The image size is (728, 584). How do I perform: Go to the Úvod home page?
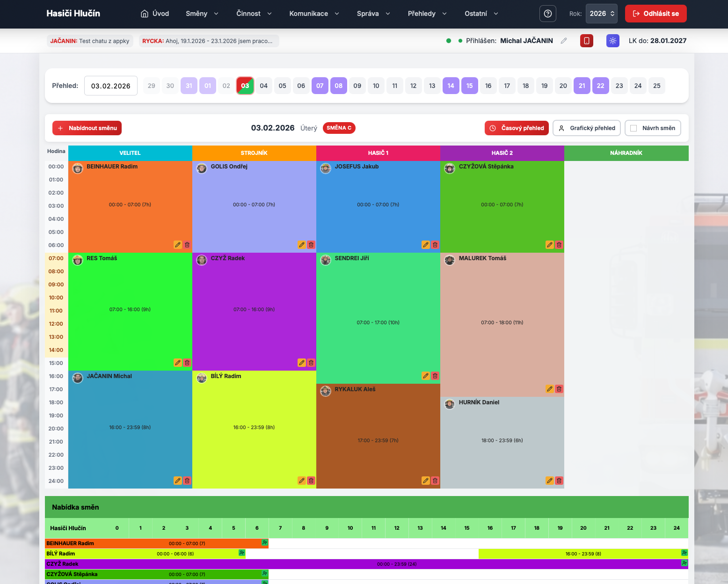155,14
